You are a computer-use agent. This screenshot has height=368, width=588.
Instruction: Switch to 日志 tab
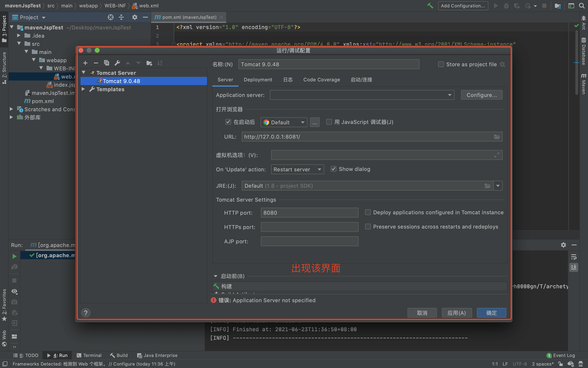pyautogui.click(x=288, y=80)
